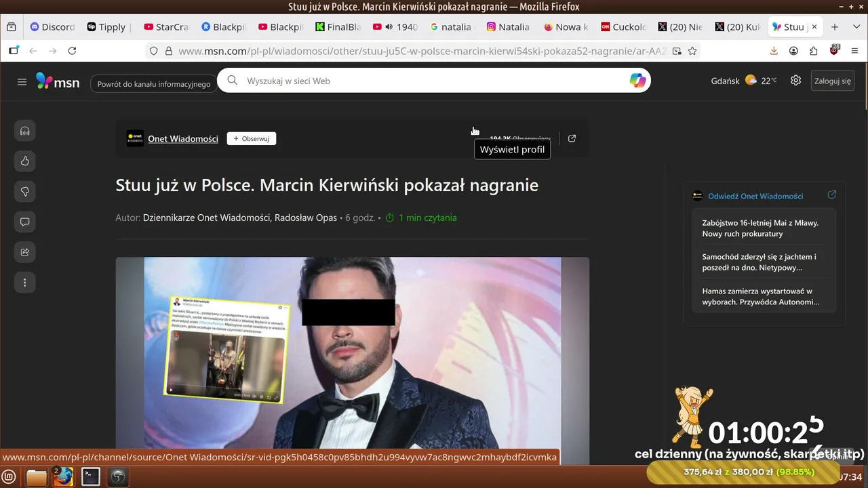Close the active Stuu tab
The width and height of the screenshot is (868, 488).
pyautogui.click(x=814, y=27)
